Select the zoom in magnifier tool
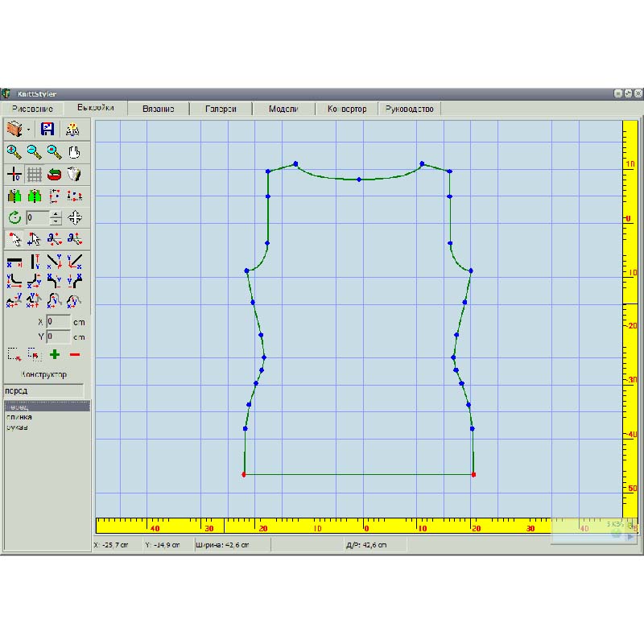 (14, 151)
